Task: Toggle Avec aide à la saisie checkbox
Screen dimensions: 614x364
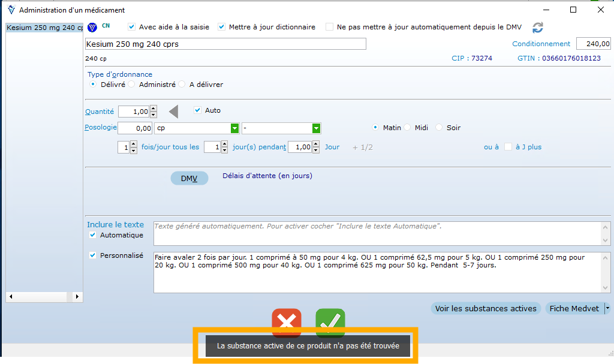Action: [131, 26]
